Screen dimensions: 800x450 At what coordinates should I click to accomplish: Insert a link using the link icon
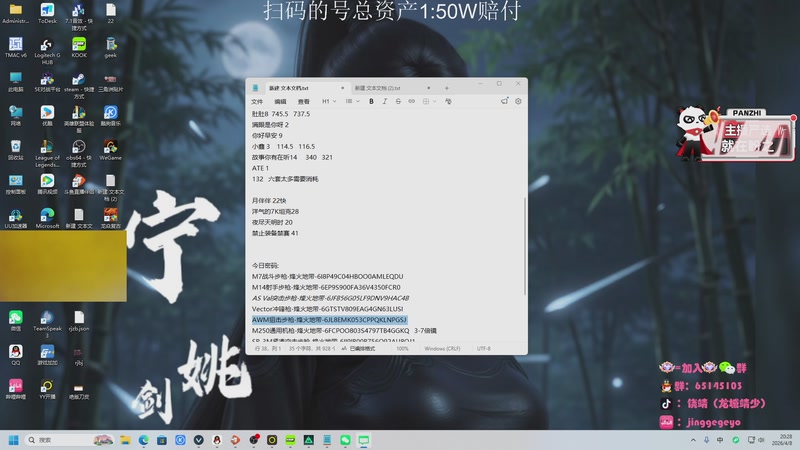coord(411,102)
